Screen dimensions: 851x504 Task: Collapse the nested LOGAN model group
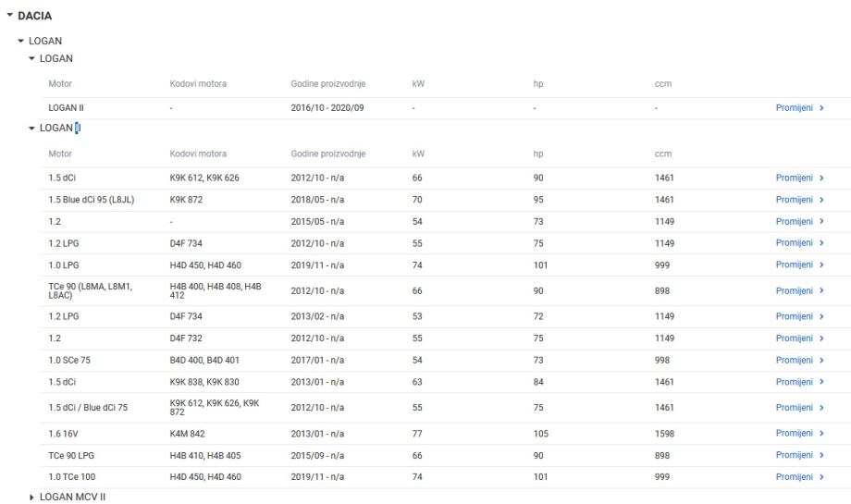click(x=32, y=59)
